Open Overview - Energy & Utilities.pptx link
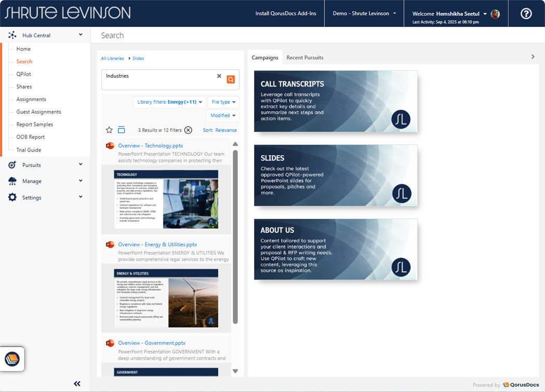Image resolution: width=545 pixels, height=392 pixels. click(x=157, y=244)
